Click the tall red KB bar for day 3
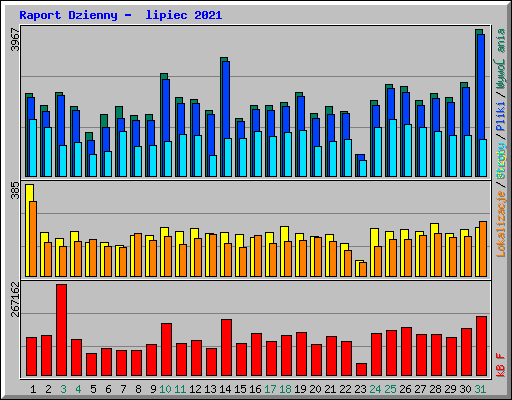Screen dimensions: 512x400 point(61,330)
